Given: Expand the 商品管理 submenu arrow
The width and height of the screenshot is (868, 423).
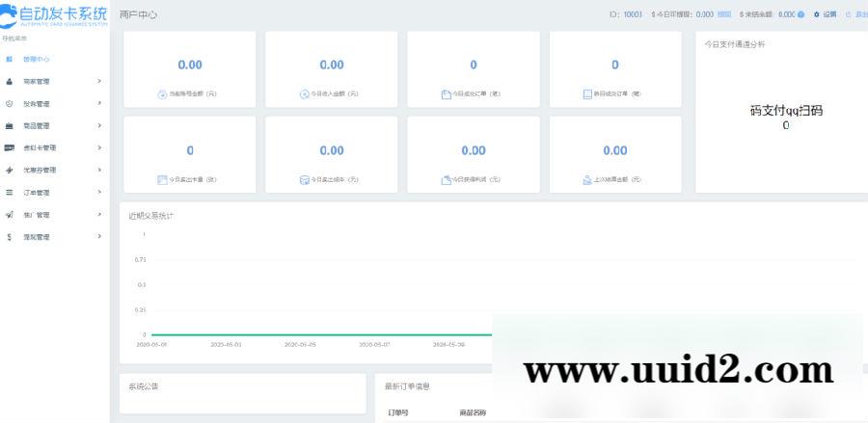Looking at the screenshot, I should tap(99, 125).
